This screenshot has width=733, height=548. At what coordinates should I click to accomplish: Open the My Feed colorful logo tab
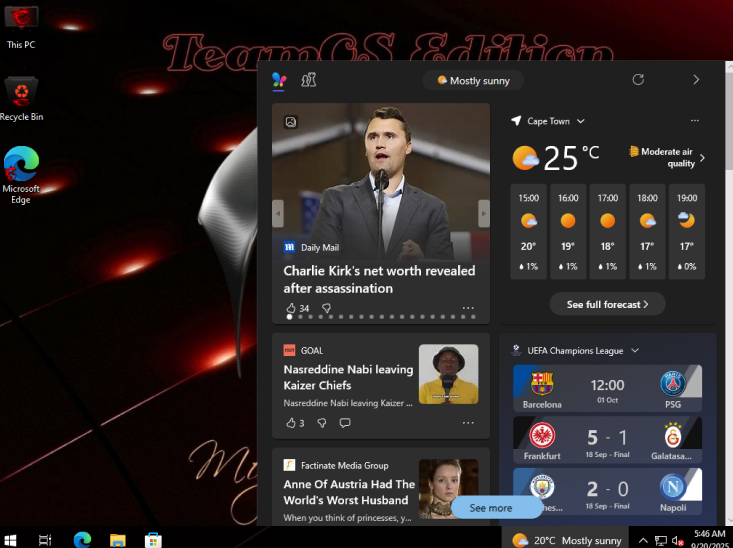click(x=279, y=80)
